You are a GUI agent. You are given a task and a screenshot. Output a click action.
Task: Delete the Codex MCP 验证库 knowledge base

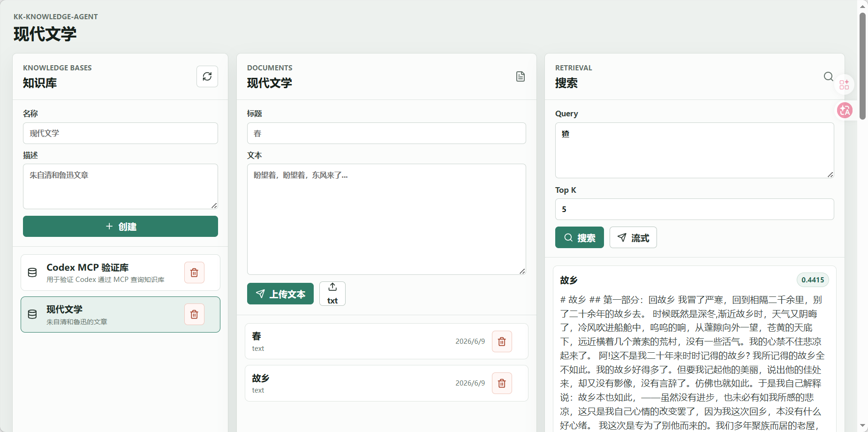[194, 273]
